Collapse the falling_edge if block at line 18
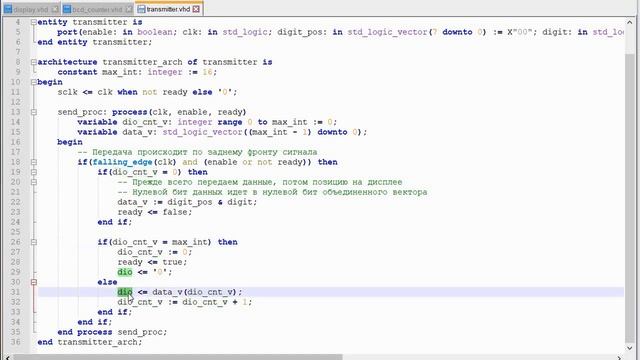The height and width of the screenshot is (360, 640). [34, 162]
